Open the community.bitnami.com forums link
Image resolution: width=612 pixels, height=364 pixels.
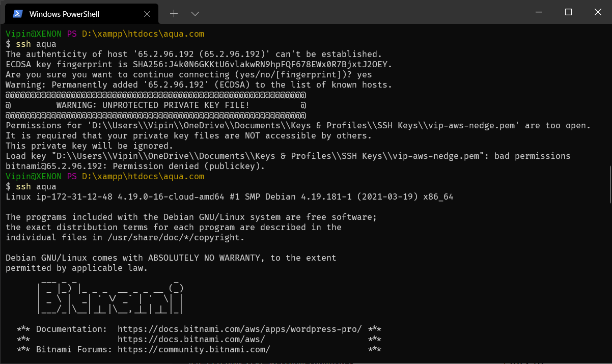[194, 350]
